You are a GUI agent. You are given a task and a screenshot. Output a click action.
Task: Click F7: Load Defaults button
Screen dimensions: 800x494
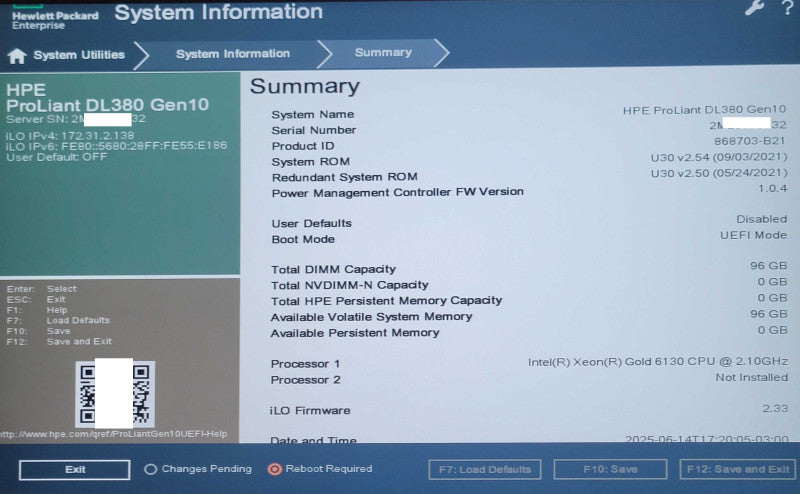485,470
